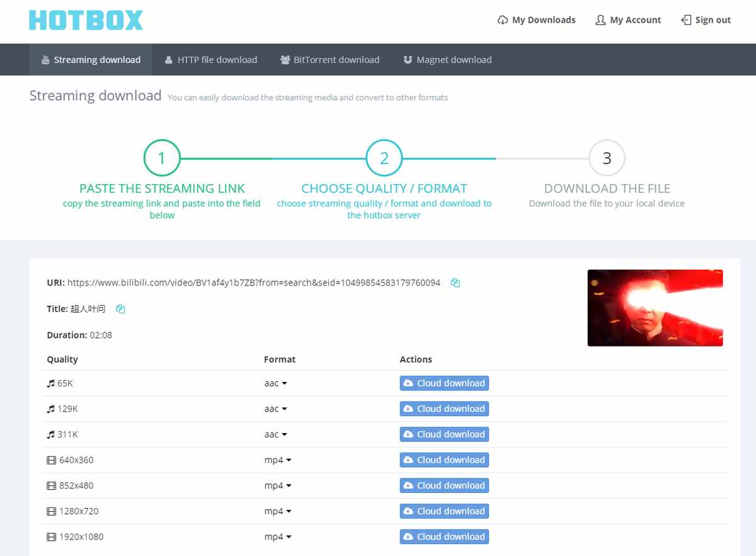Click the bilibili URI text
Viewport: 756px width, 556px height.
[254, 283]
